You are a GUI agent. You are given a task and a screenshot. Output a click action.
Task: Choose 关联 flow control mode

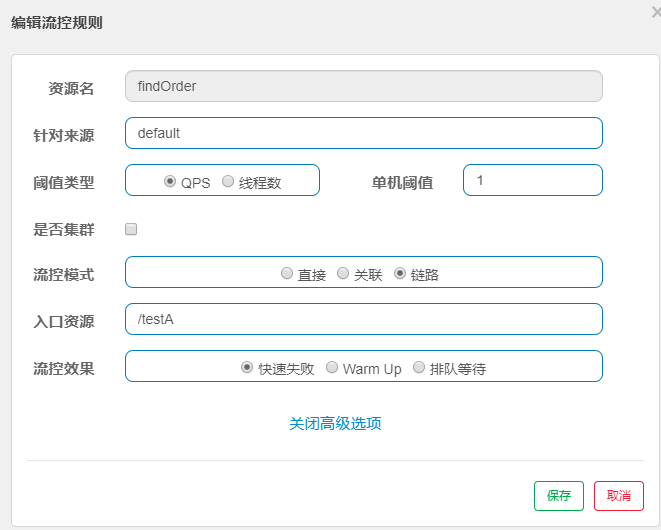343,273
